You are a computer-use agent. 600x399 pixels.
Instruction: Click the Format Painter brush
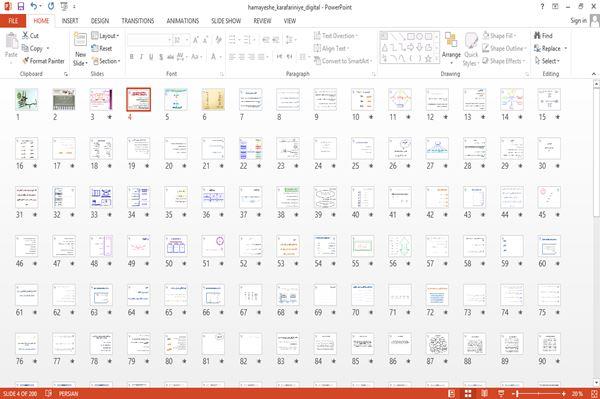click(x=26, y=61)
